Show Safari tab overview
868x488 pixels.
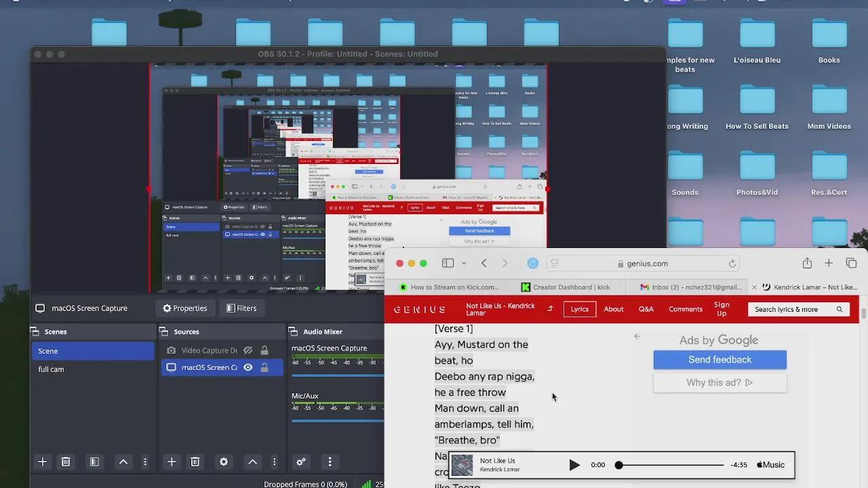coord(852,263)
